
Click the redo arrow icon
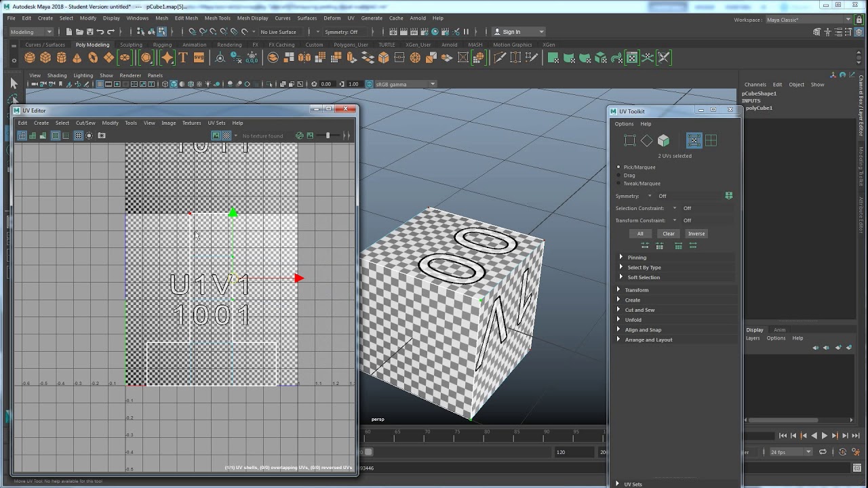pyautogui.click(x=111, y=32)
